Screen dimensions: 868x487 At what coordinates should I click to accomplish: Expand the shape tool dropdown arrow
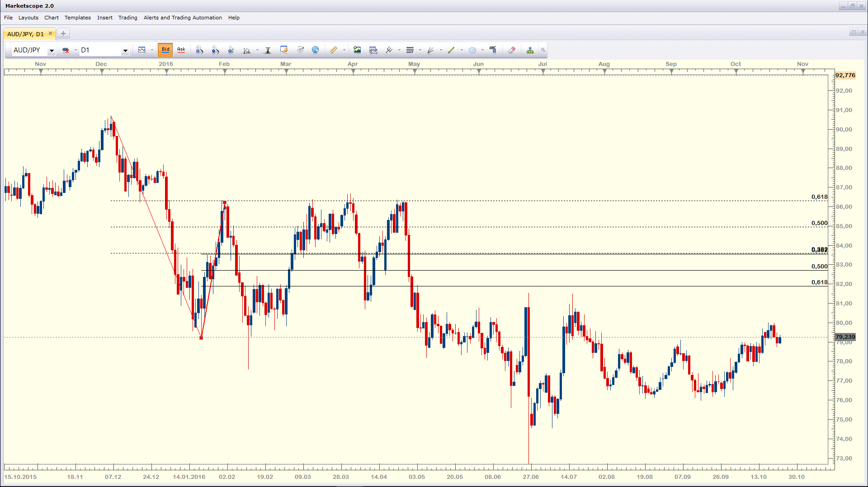(x=482, y=50)
